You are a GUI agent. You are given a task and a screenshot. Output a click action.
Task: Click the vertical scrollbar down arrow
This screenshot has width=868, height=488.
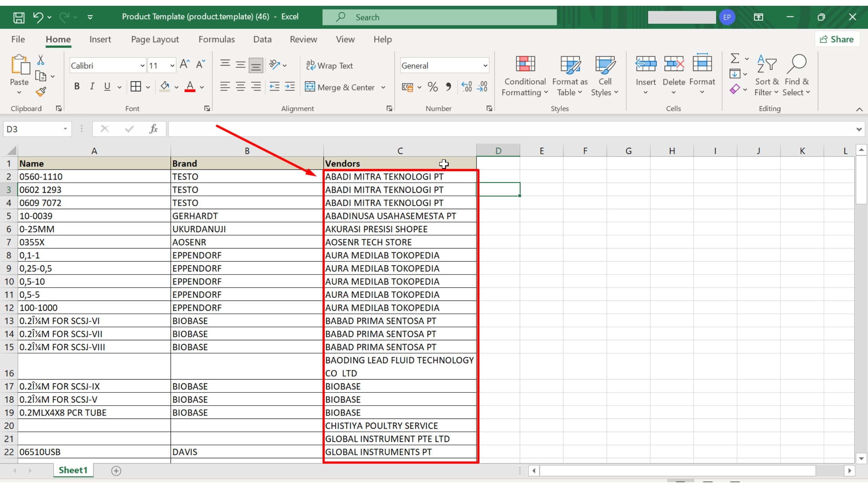862,459
